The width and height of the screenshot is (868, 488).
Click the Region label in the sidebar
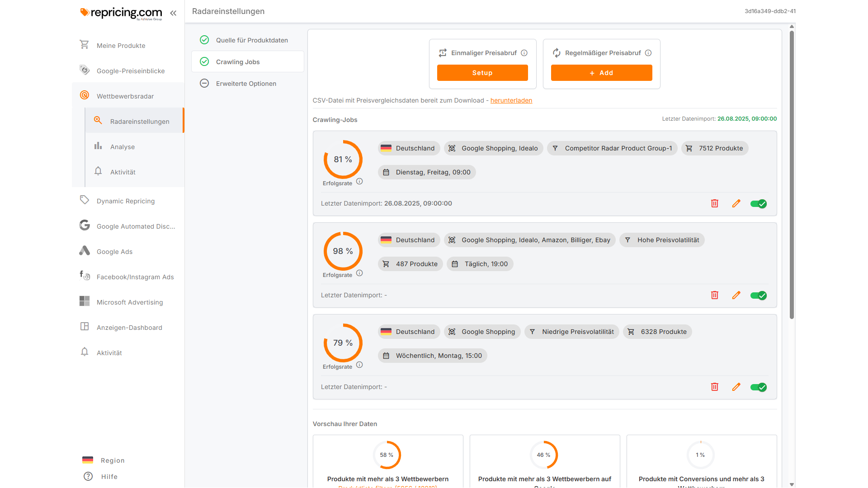click(113, 460)
